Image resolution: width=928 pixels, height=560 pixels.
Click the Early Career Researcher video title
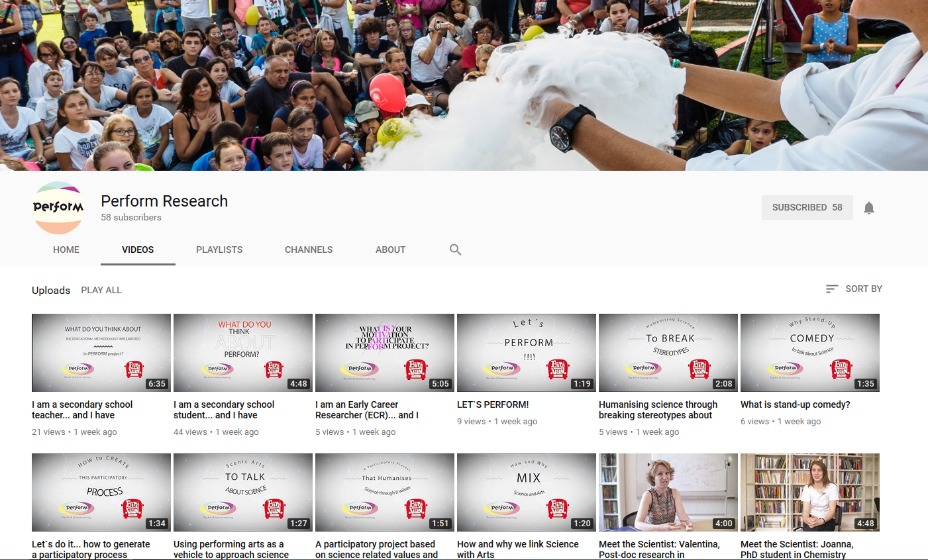pyautogui.click(x=366, y=410)
